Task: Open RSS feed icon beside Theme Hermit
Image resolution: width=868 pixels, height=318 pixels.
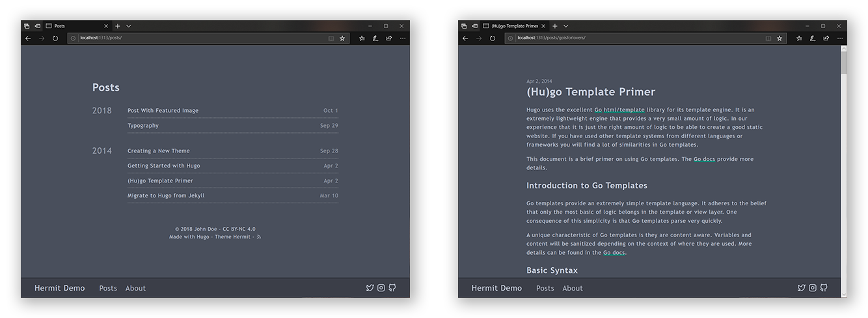Action: pyautogui.click(x=259, y=237)
